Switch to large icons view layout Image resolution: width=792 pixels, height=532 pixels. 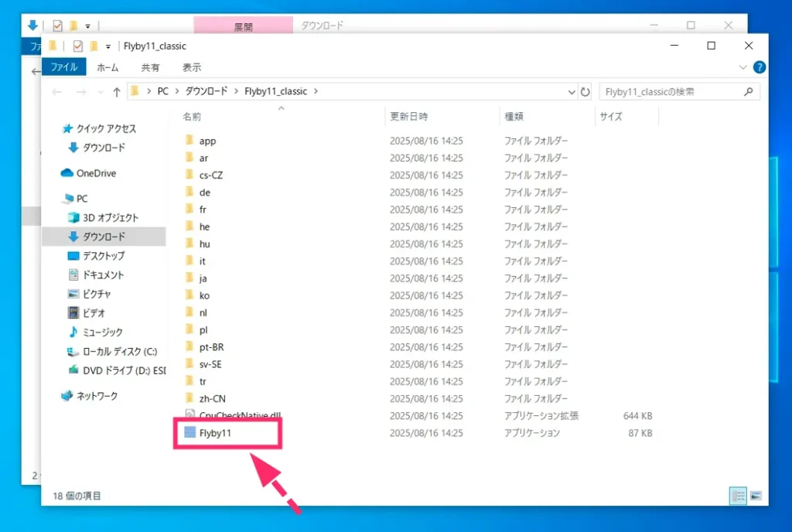click(x=756, y=496)
